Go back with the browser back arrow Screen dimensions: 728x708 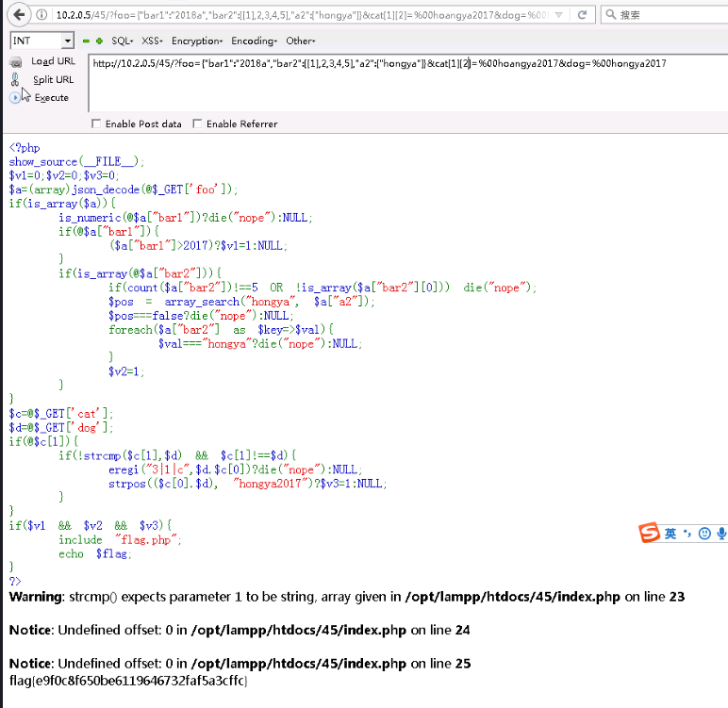(19, 15)
